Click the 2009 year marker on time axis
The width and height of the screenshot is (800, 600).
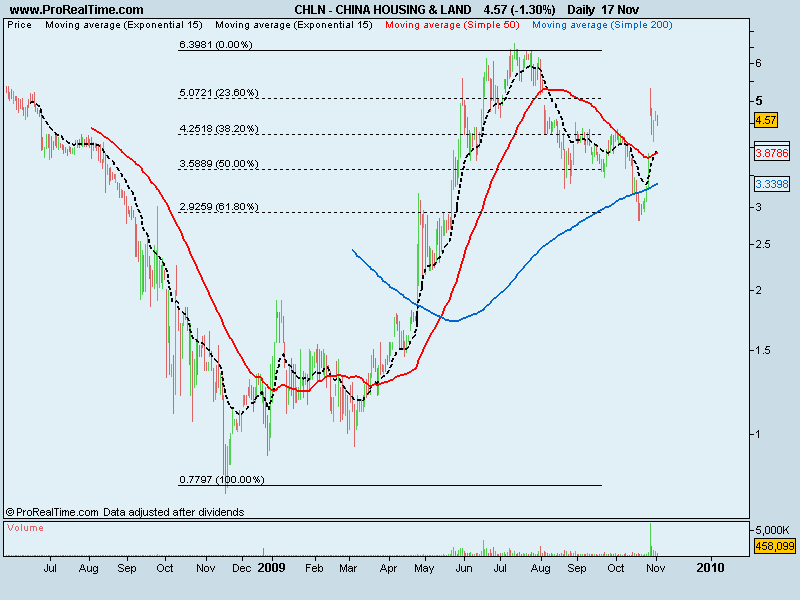click(x=271, y=568)
